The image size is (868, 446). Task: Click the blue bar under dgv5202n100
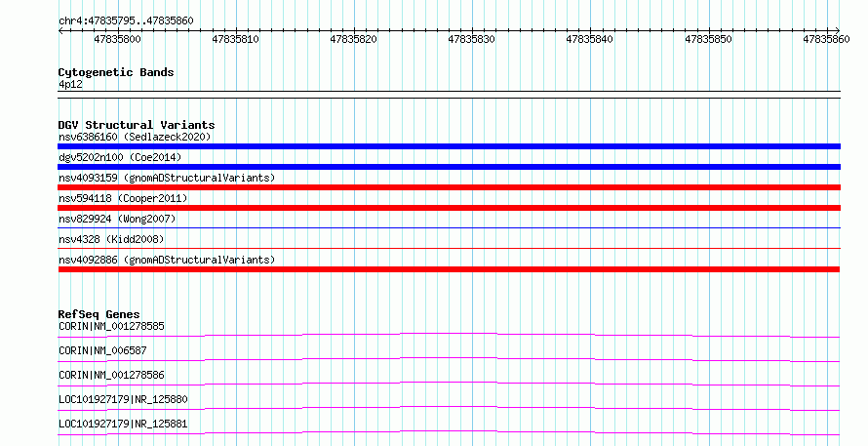449,167
